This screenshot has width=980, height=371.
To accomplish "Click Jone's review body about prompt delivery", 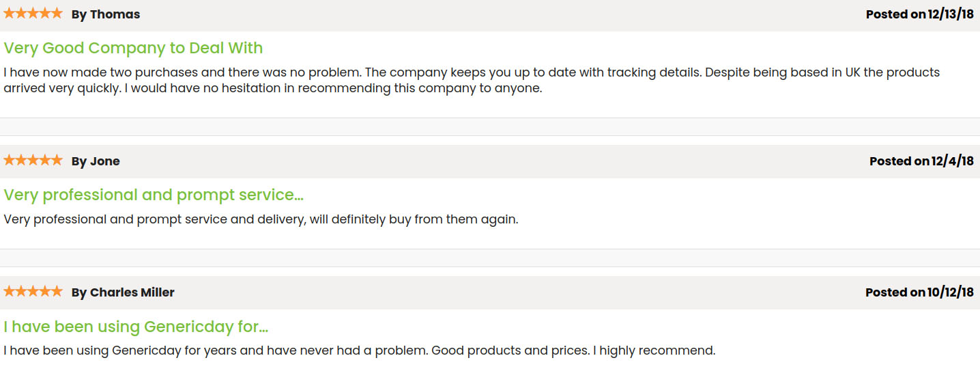I will tap(261, 220).
